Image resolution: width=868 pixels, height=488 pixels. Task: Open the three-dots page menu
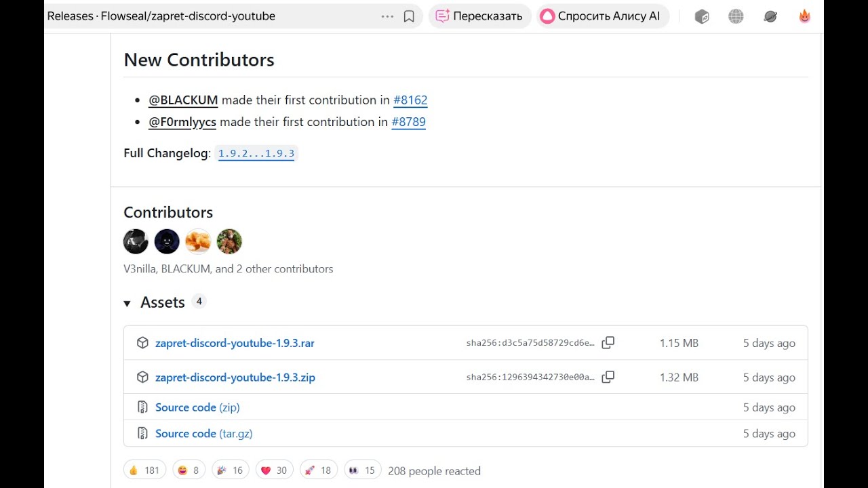tap(387, 16)
